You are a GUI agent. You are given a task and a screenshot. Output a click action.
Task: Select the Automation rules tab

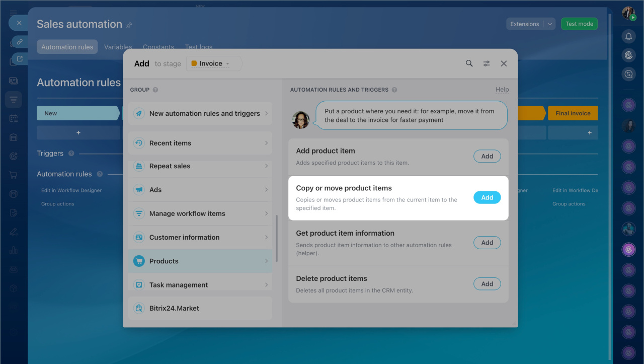[x=67, y=47]
